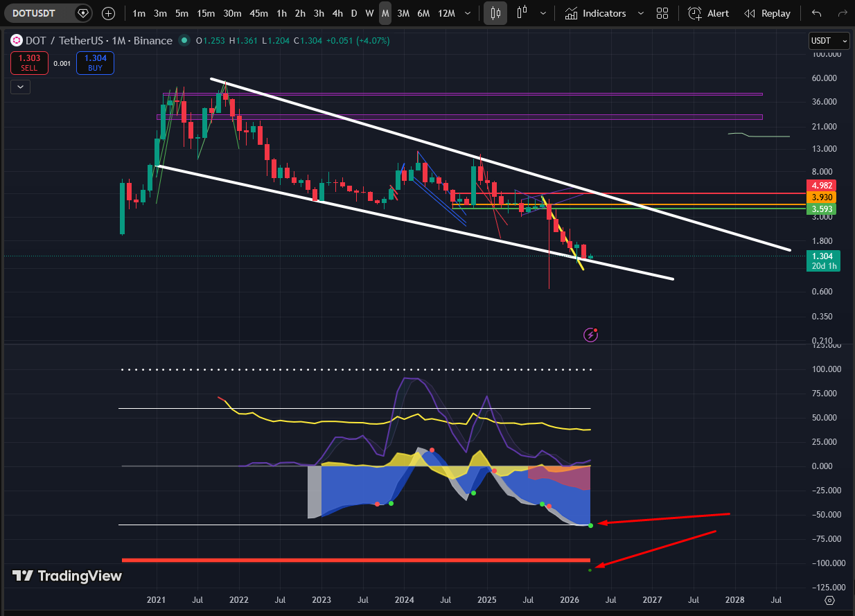Click the green market status dot
Screen dimensions: 855x616
pos(184,41)
